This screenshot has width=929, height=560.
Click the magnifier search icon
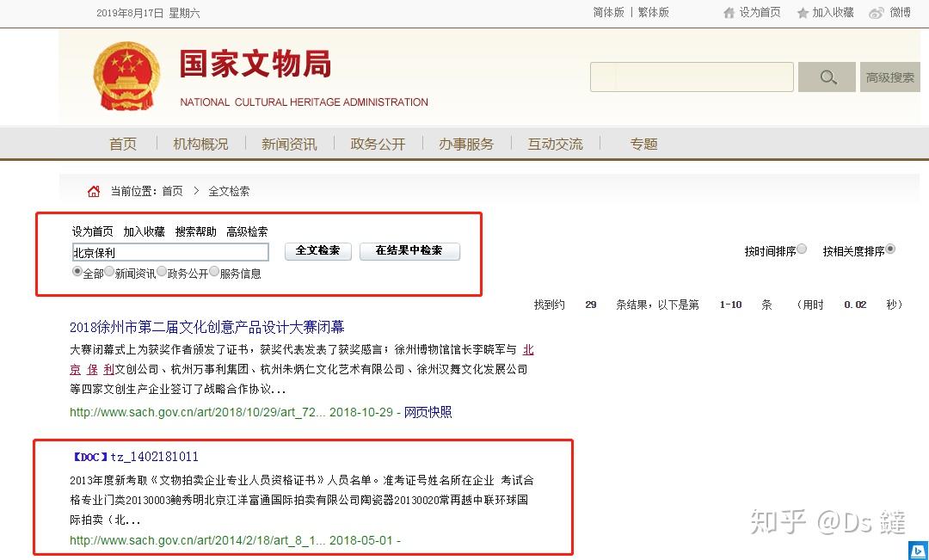pyautogui.click(x=826, y=77)
